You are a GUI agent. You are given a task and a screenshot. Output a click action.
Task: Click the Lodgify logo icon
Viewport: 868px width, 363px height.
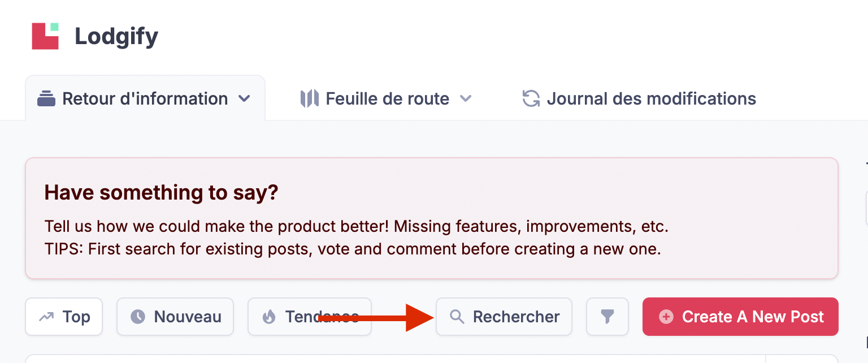[x=45, y=36]
